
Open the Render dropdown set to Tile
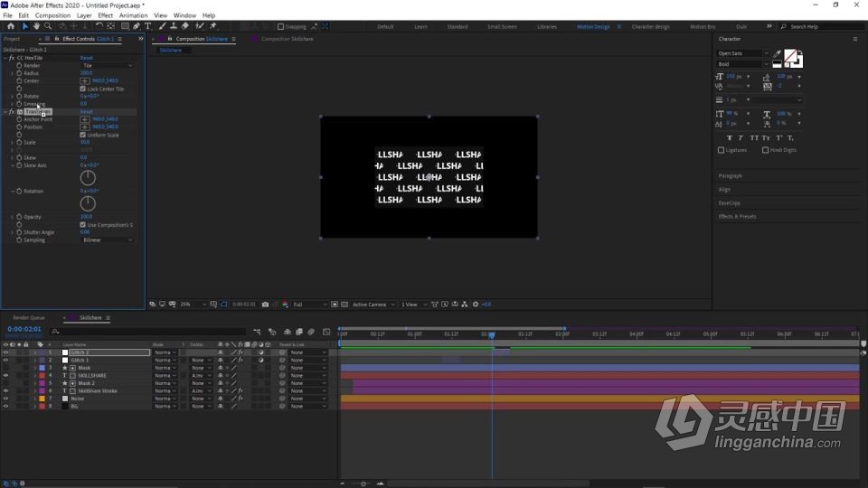[x=107, y=66]
